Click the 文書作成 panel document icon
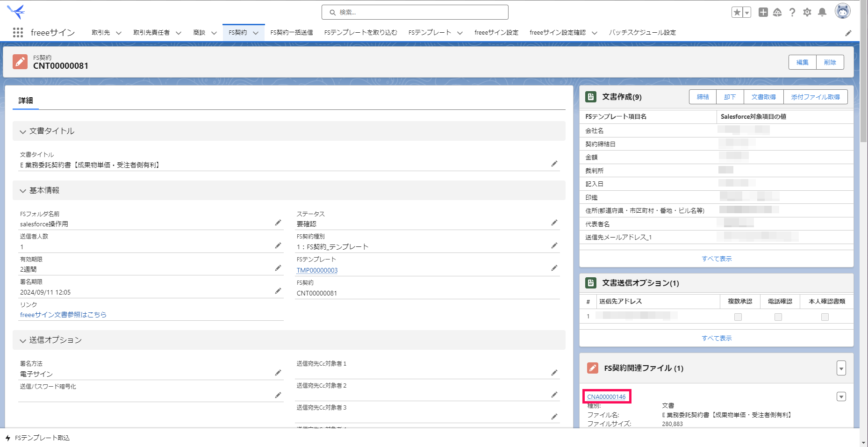The height and width of the screenshot is (447, 868). click(591, 97)
